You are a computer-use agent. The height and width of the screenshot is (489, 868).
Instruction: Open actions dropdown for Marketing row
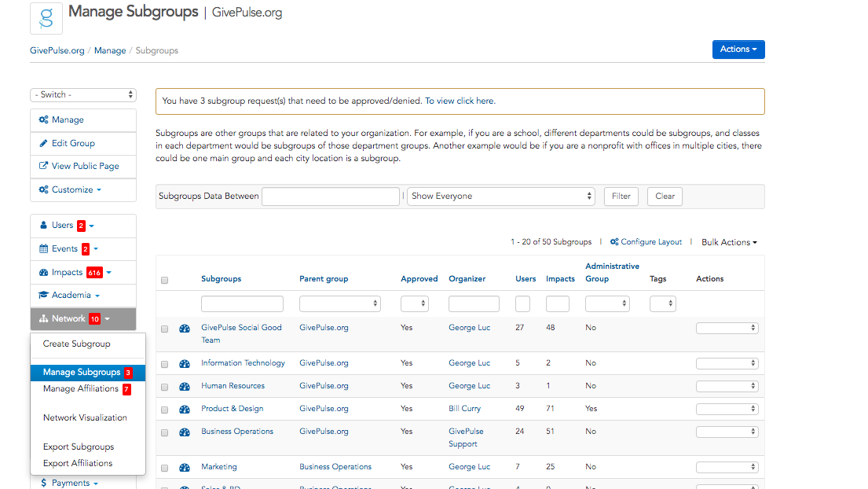727,468
